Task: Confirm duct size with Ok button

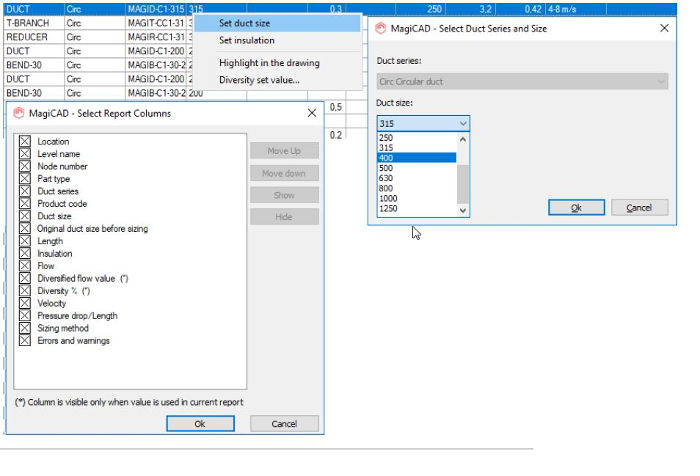Action: (576, 208)
